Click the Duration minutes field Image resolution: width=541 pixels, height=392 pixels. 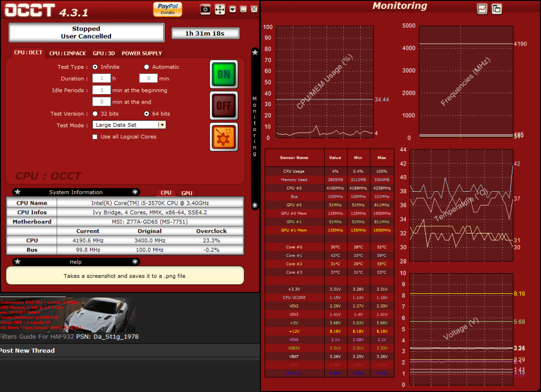point(149,79)
